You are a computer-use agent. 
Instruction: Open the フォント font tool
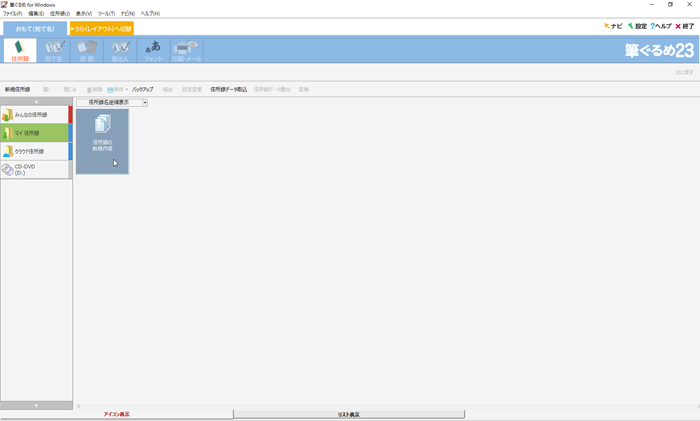click(153, 50)
